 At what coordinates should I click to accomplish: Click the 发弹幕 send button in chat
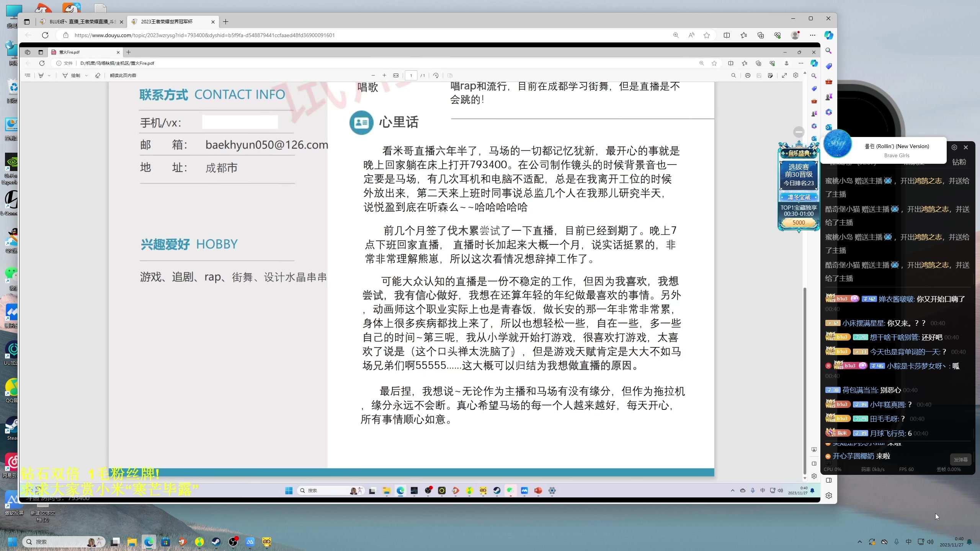(x=960, y=460)
